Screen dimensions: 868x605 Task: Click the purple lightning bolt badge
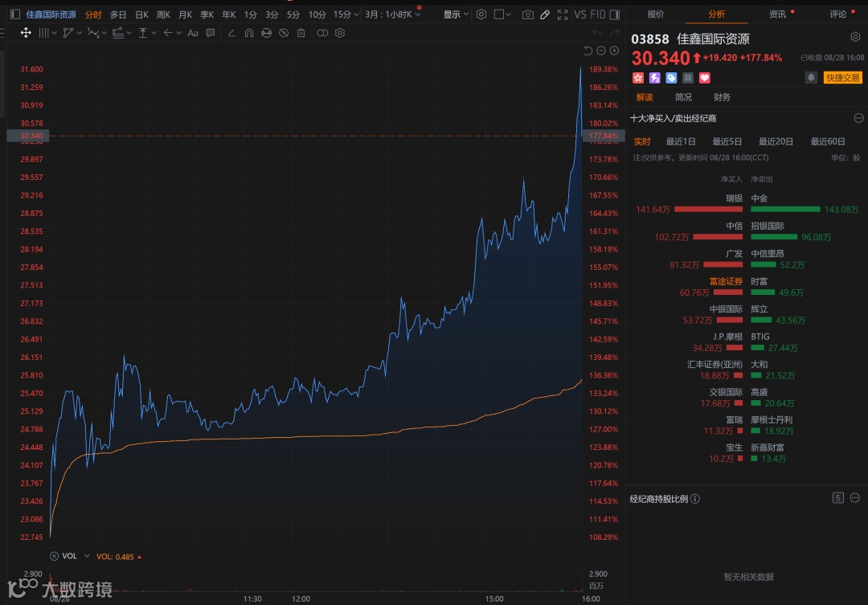click(x=654, y=78)
